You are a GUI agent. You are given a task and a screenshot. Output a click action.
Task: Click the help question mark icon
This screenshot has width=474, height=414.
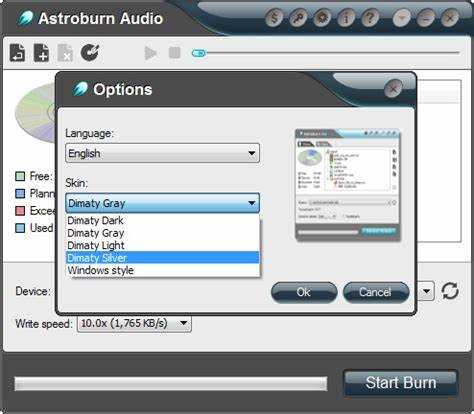click(370, 18)
